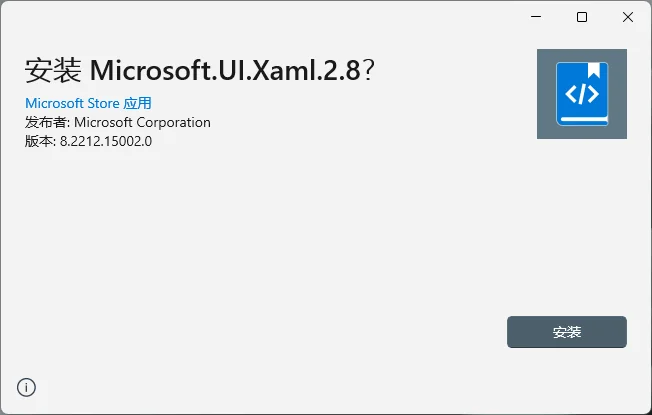Click the </> code symbol in the logo
Image resolution: width=652 pixels, height=415 pixels.
tap(582, 94)
